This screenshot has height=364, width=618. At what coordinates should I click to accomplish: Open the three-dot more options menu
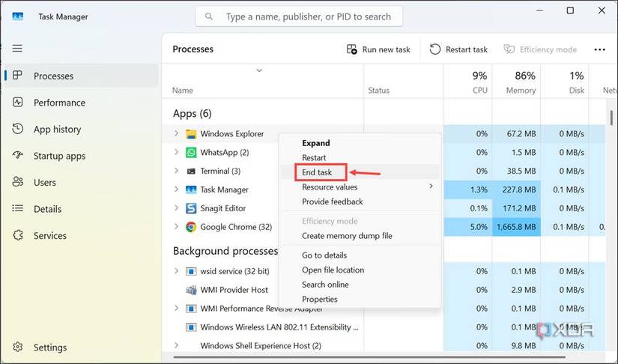[x=599, y=49]
